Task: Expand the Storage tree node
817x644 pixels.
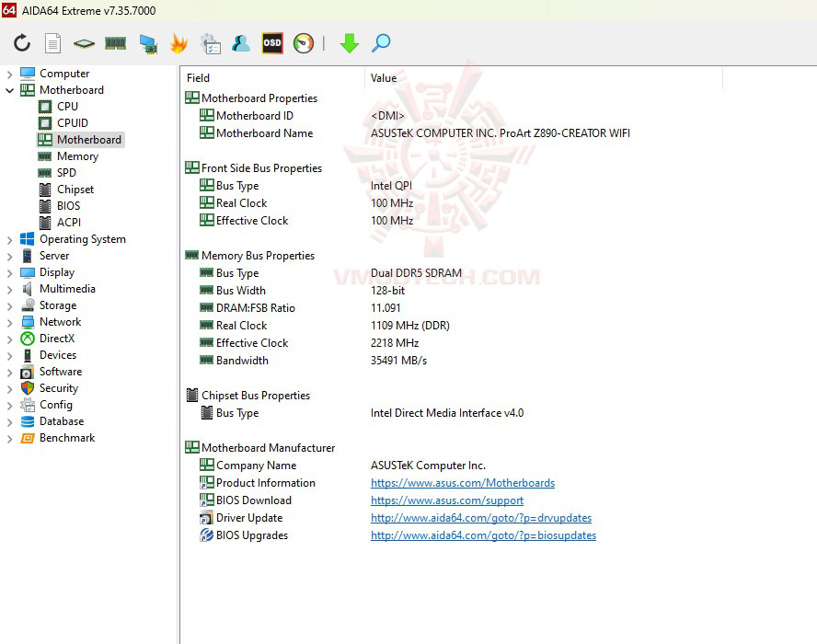Action: (9, 305)
